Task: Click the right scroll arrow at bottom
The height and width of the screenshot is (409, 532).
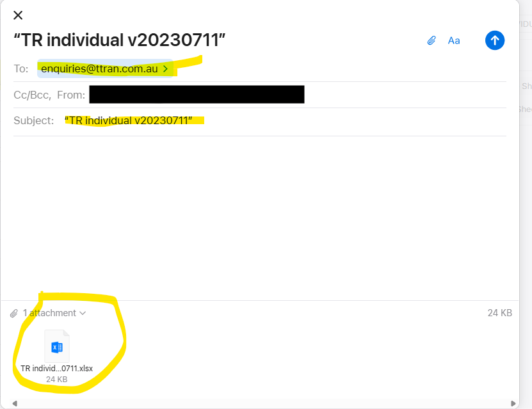Action: click(x=513, y=403)
